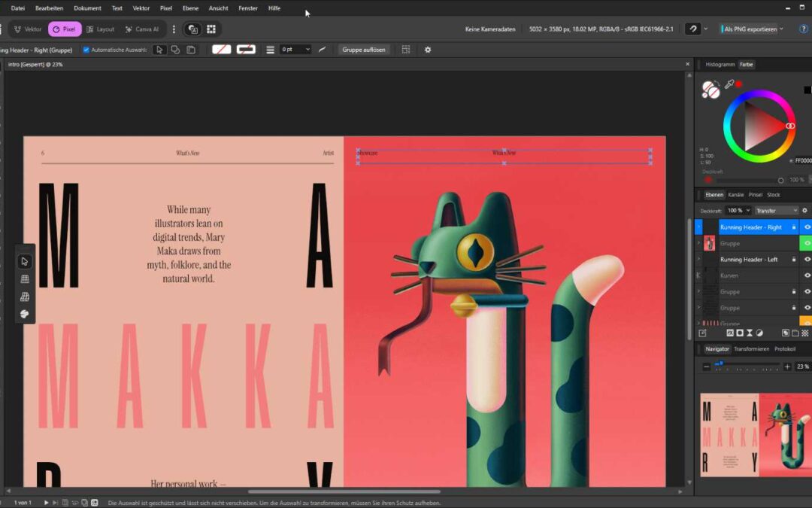Toggle Automatische Auswahl checkbox
Image resolution: width=812 pixels, height=508 pixels.
(x=86, y=50)
